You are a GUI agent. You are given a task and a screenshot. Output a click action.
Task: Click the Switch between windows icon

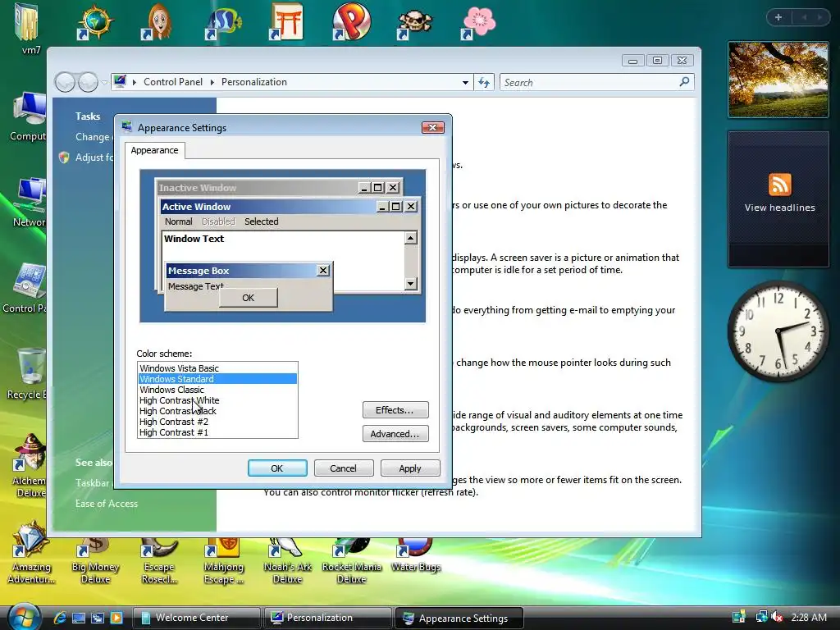point(98,618)
